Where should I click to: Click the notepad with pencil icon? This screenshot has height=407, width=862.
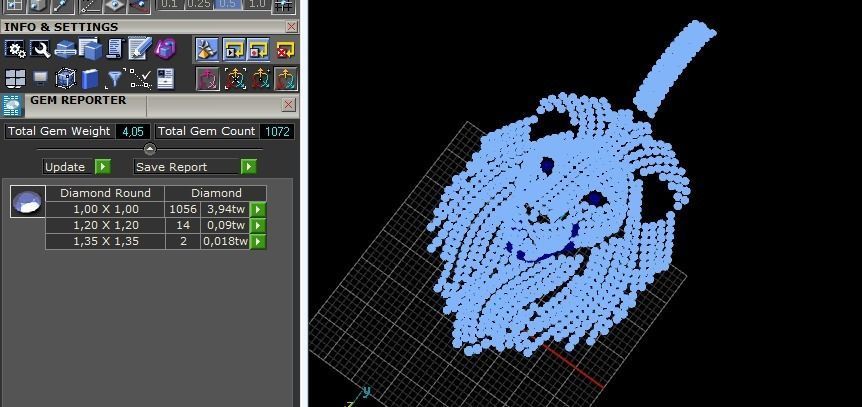(140, 49)
